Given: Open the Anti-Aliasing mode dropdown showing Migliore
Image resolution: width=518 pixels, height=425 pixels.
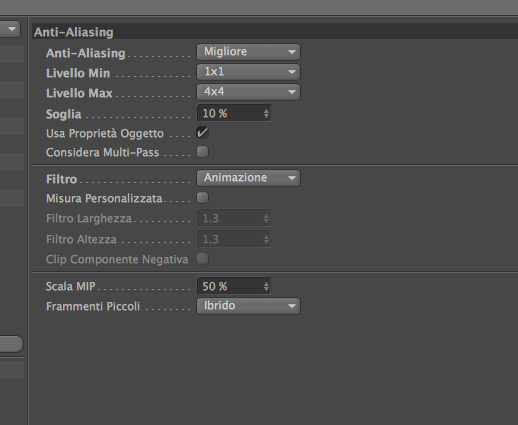Looking at the screenshot, I should [x=248, y=52].
